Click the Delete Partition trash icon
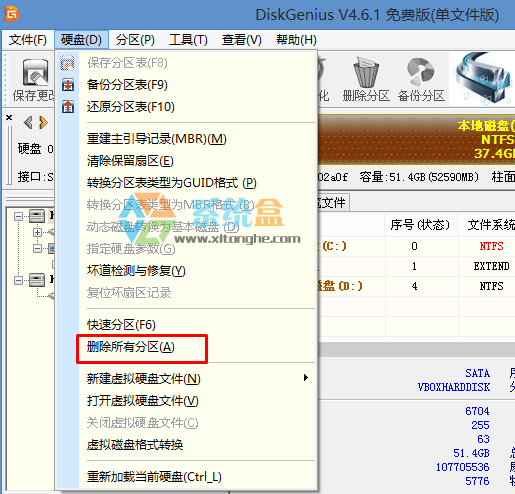Viewport: 515px width, 494px height. point(366,72)
